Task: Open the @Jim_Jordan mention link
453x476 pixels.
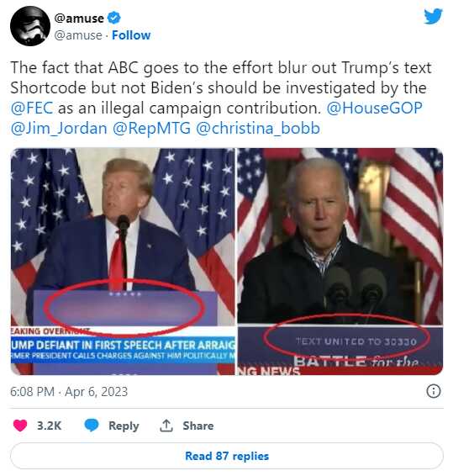Action: (59, 129)
